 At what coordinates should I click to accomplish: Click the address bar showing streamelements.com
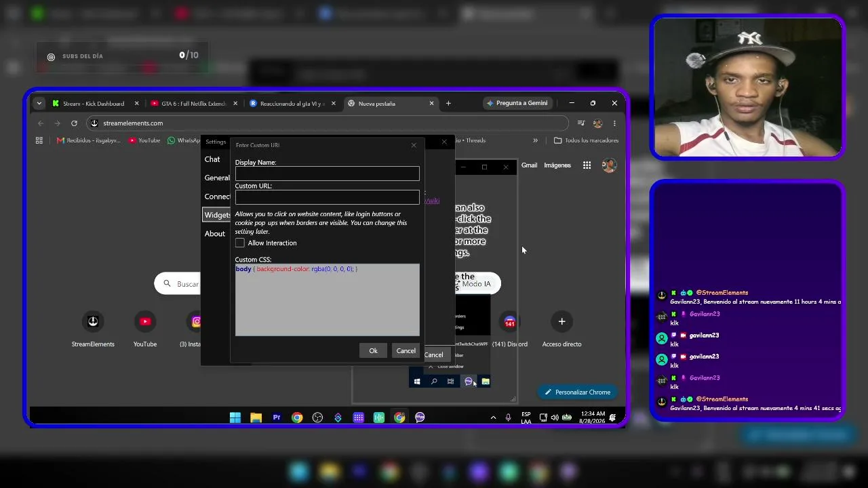point(328,123)
